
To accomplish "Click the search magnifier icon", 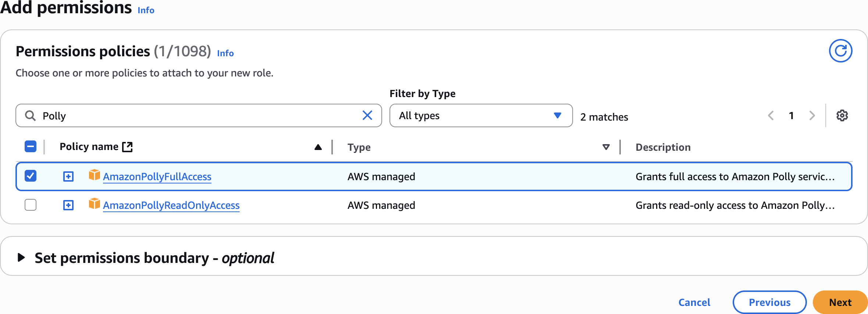I will 30,116.
